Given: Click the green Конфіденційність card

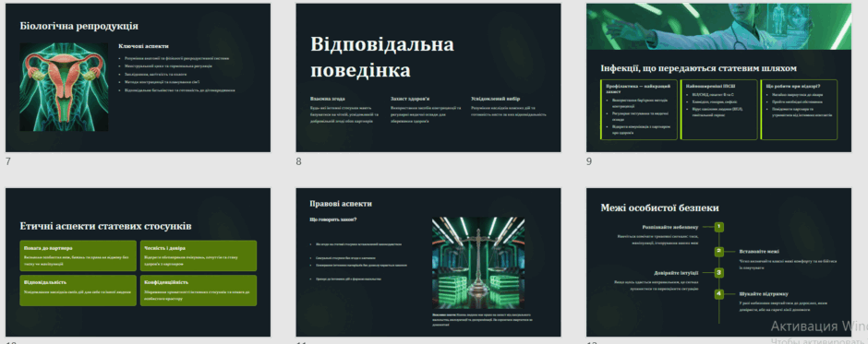Looking at the screenshot, I should (199, 291).
